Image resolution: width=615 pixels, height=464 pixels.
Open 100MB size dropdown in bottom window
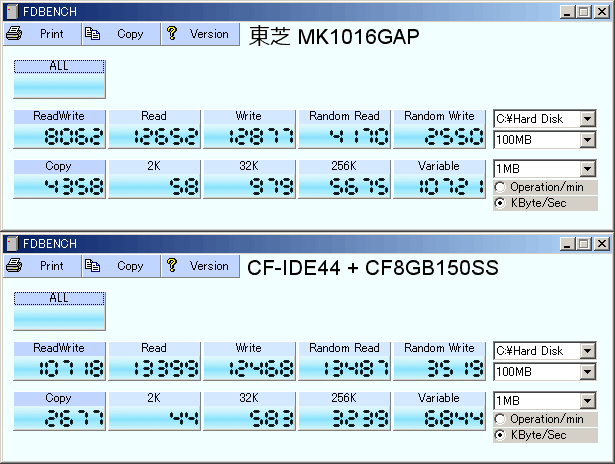click(x=588, y=371)
